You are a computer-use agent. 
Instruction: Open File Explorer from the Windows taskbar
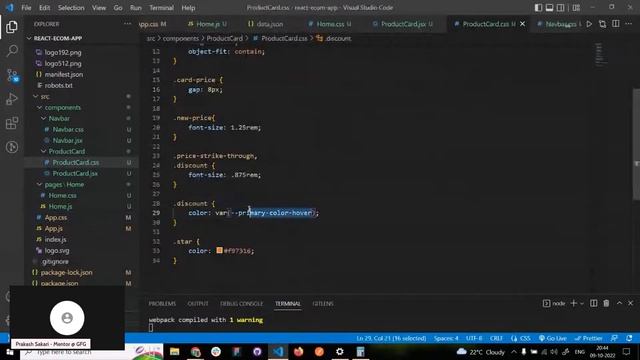click(x=175, y=352)
